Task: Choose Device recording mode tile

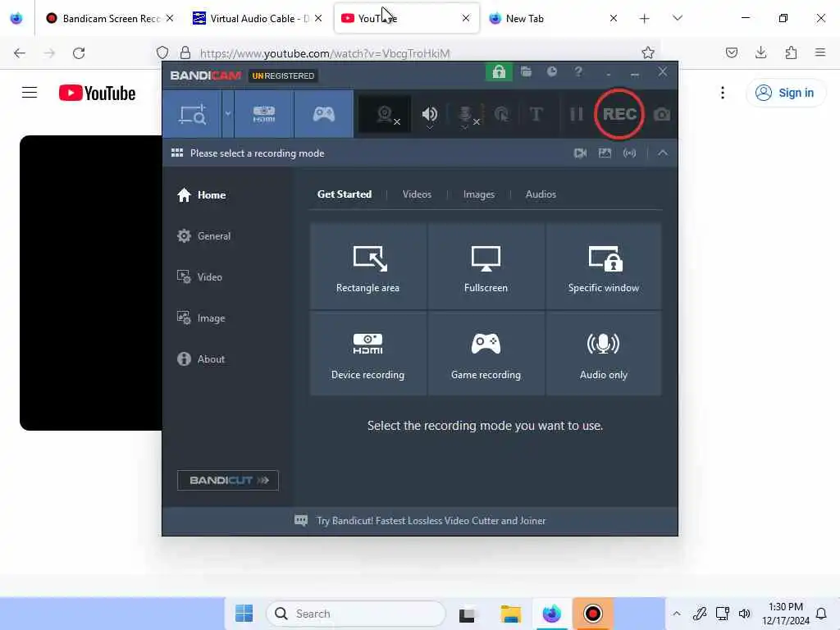Action: [x=368, y=354]
